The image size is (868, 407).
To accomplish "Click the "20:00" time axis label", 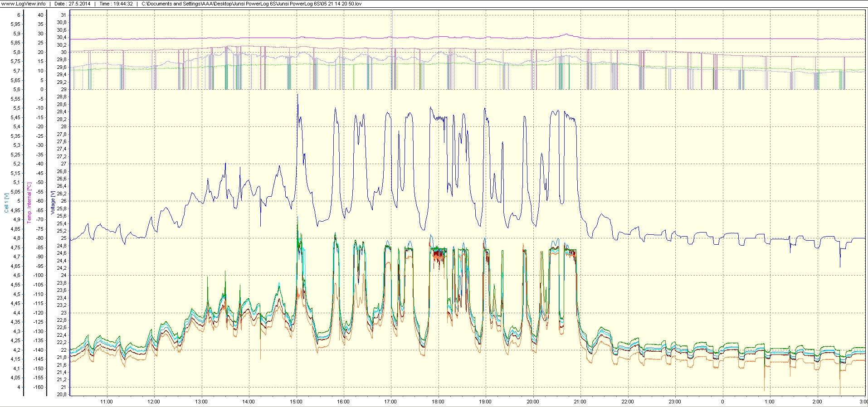I will tap(533, 402).
